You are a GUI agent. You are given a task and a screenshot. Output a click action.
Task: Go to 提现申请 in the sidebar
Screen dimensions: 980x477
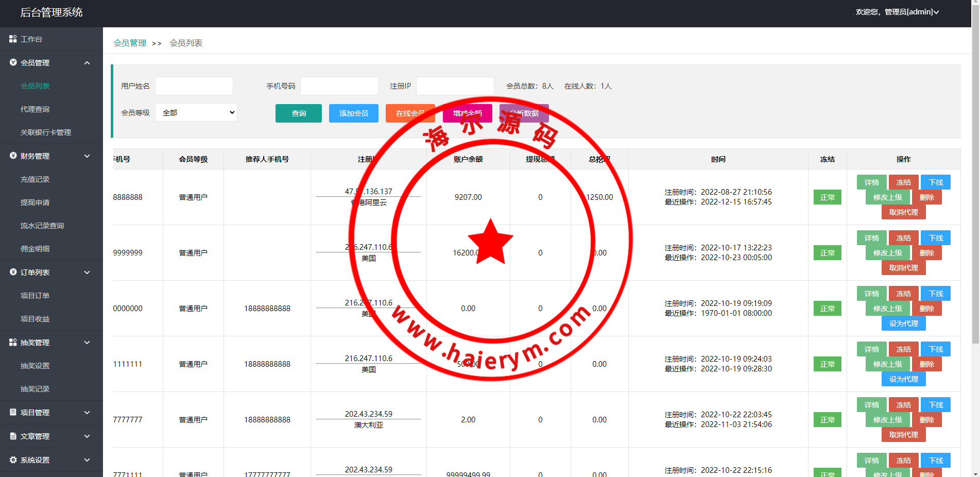point(35,202)
